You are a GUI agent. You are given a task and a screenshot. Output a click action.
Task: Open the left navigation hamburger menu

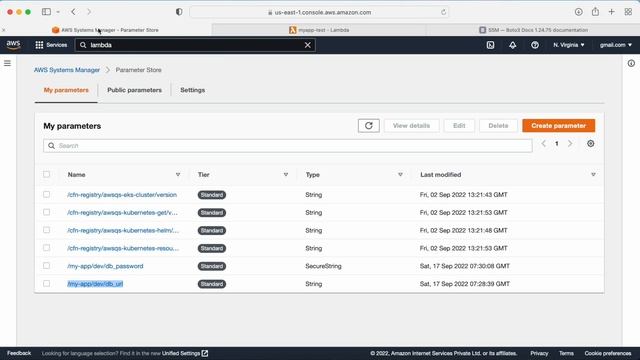(x=7, y=63)
